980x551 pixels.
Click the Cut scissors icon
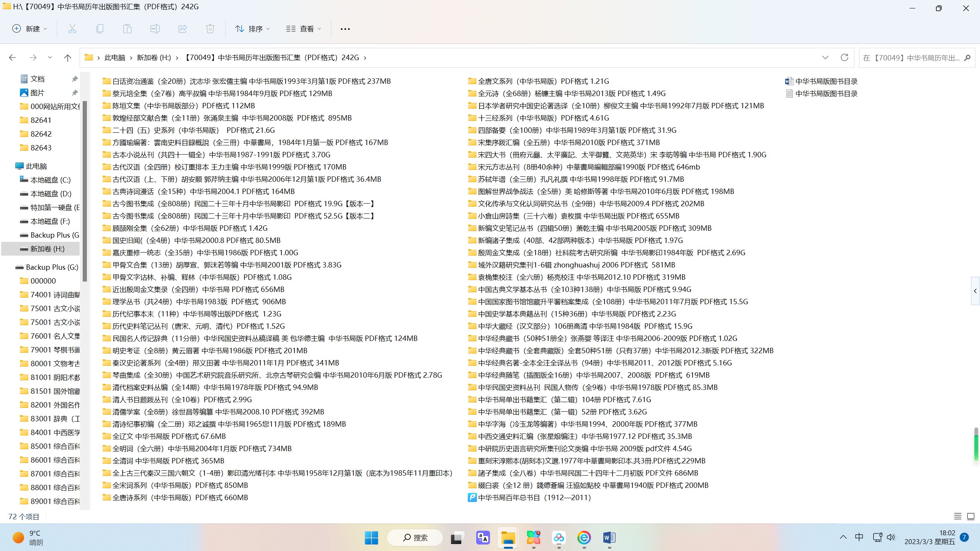pyautogui.click(x=72, y=29)
